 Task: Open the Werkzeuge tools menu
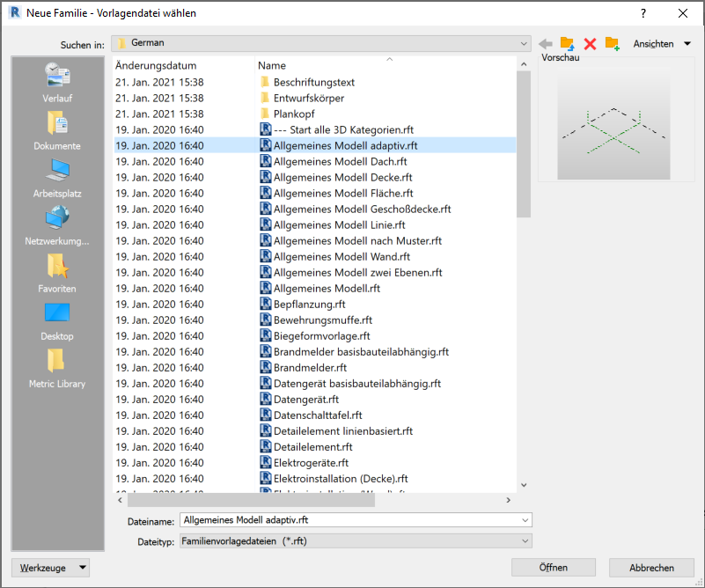(x=50, y=568)
